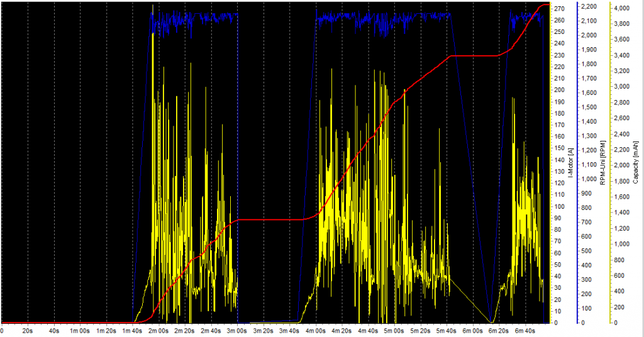Image resolution: width=644 pixels, height=337 pixels.
Task: Click the RPM-Uni [RPM] axis title
Action: 602,163
